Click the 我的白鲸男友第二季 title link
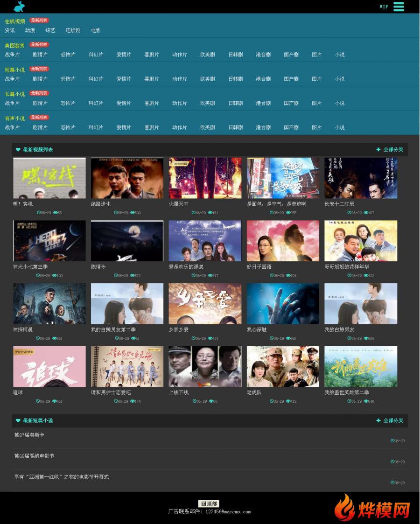The width and height of the screenshot is (420, 524). coord(113,329)
